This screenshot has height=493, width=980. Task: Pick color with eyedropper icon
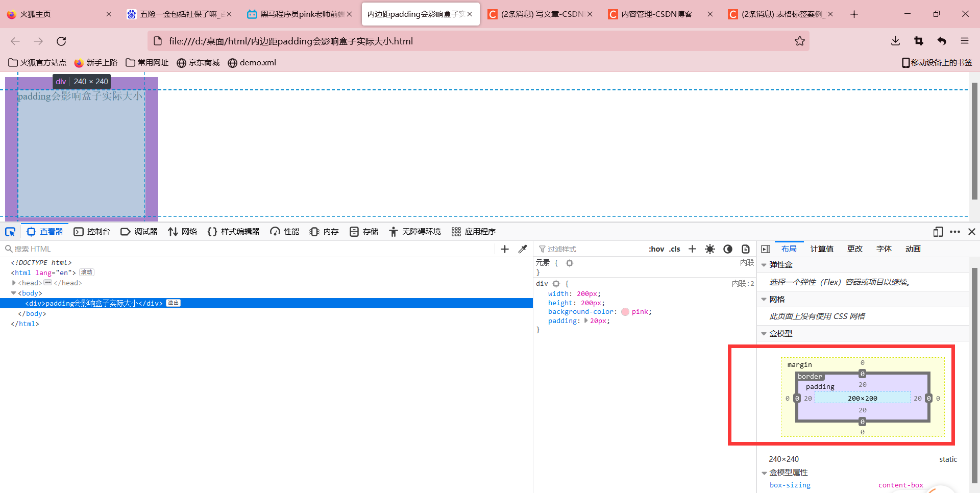tap(523, 249)
